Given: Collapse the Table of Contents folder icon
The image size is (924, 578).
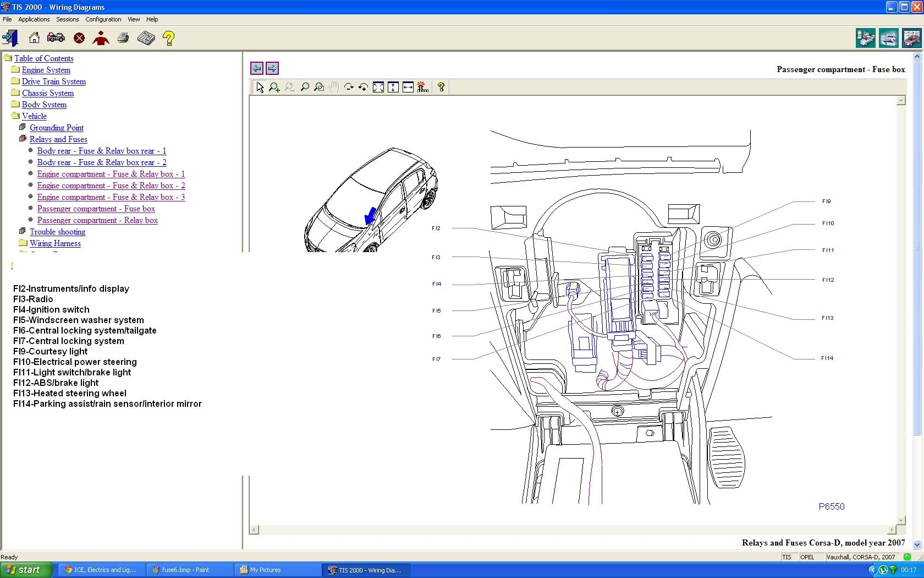Looking at the screenshot, I should (x=8, y=58).
